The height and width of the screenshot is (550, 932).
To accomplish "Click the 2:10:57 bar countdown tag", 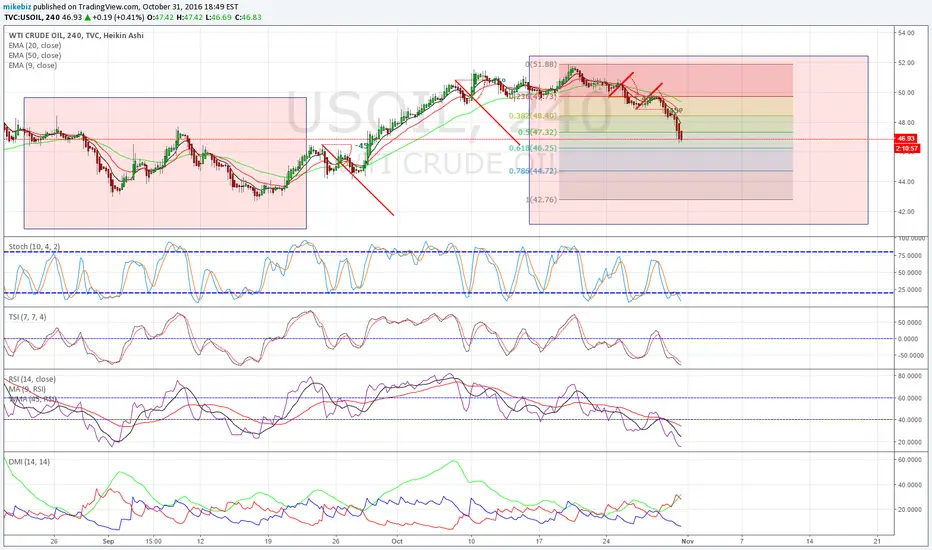I will click(906, 148).
